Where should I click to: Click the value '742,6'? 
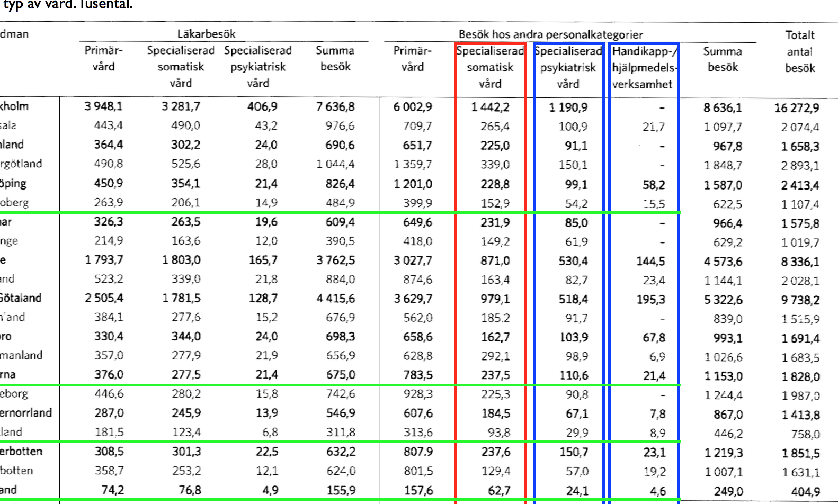pos(340,394)
